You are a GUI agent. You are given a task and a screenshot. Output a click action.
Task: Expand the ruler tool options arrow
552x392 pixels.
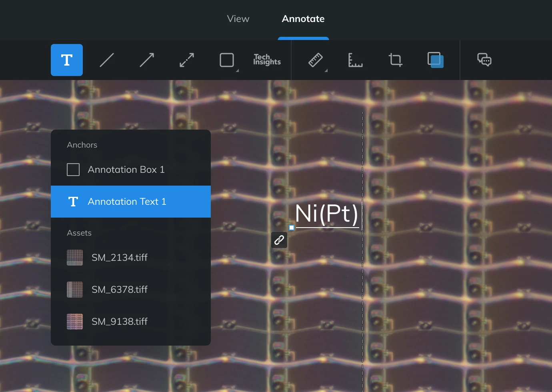326,71
